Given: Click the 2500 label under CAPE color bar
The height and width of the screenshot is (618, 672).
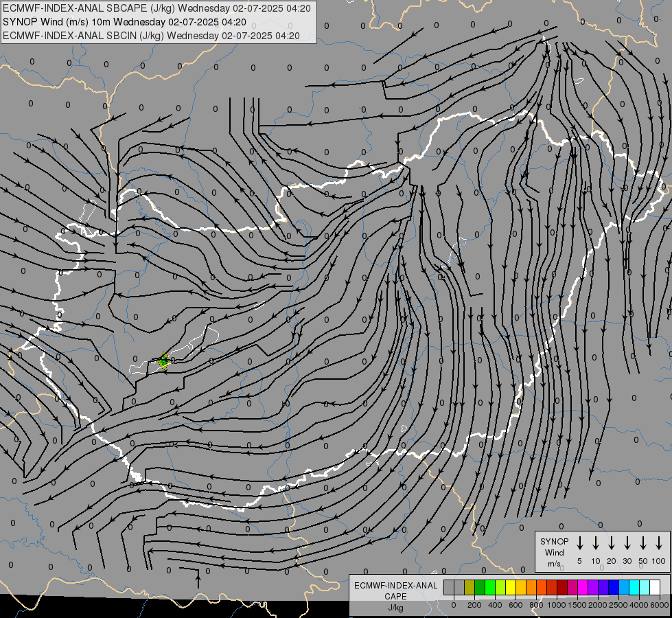Looking at the screenshot, I should [x=618, y=605].
